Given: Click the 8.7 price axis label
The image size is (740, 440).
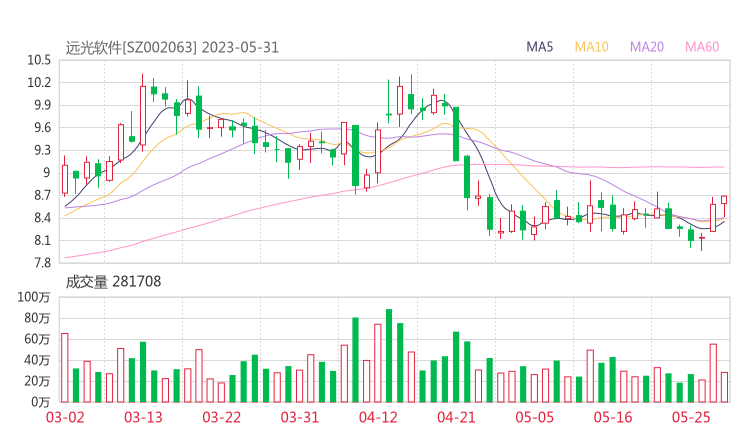Looking at the screenshot, I should click(42, 195).
